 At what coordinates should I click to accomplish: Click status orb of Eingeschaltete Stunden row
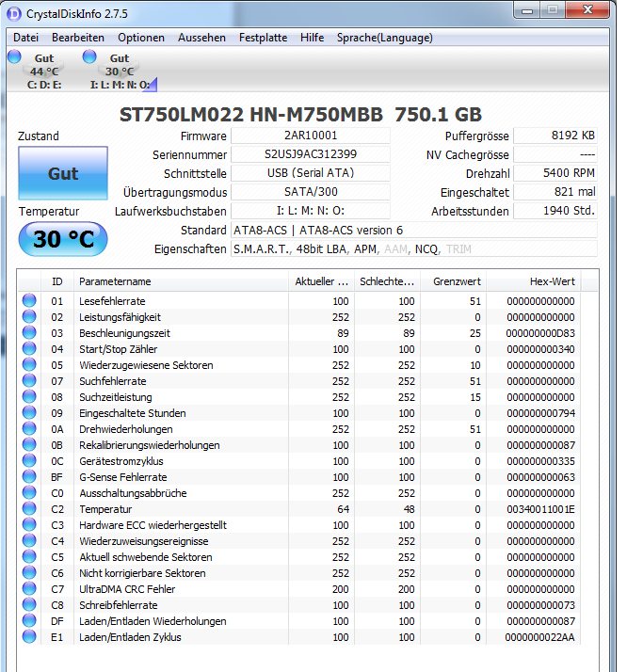click(29, 412)
